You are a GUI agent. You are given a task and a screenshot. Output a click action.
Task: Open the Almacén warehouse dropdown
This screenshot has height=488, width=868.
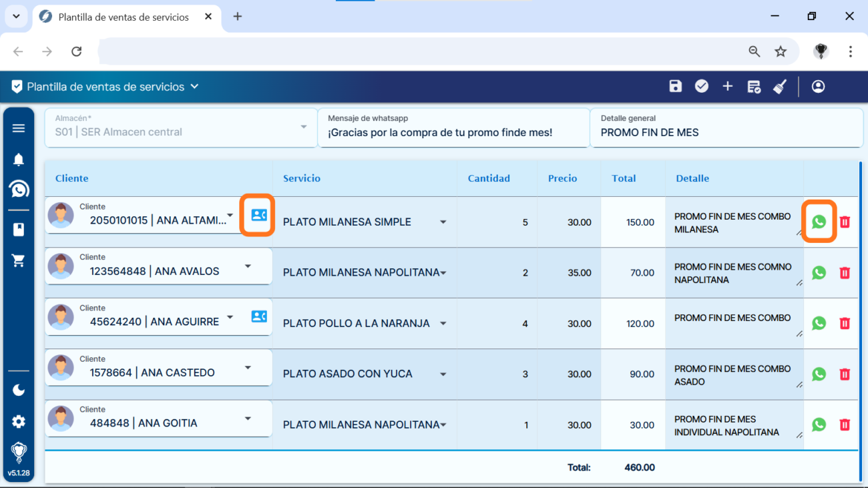[x=303, y=127]
